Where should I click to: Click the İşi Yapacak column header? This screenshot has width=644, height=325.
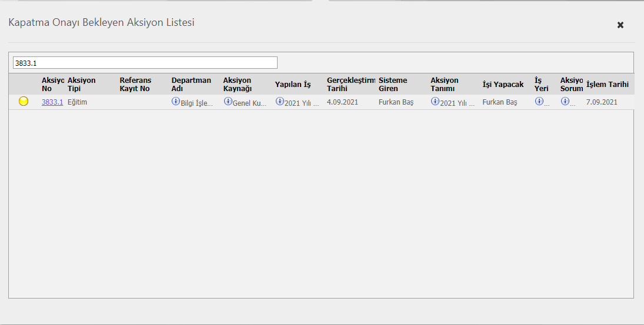coord(503,85)
